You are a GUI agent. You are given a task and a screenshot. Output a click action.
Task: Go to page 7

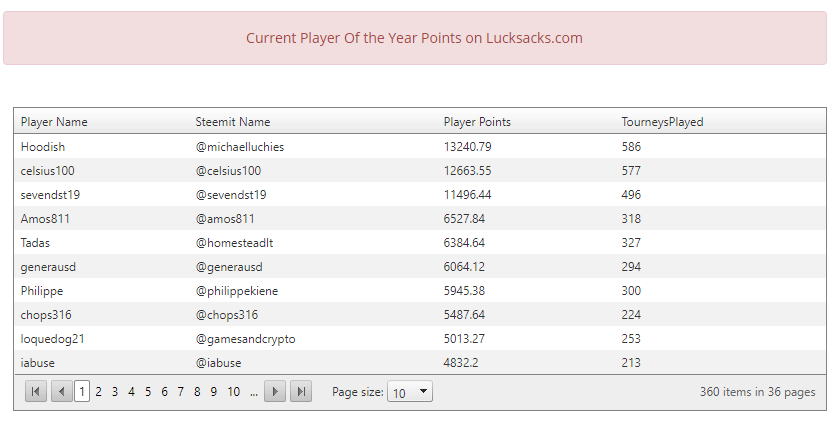(181, 392)
